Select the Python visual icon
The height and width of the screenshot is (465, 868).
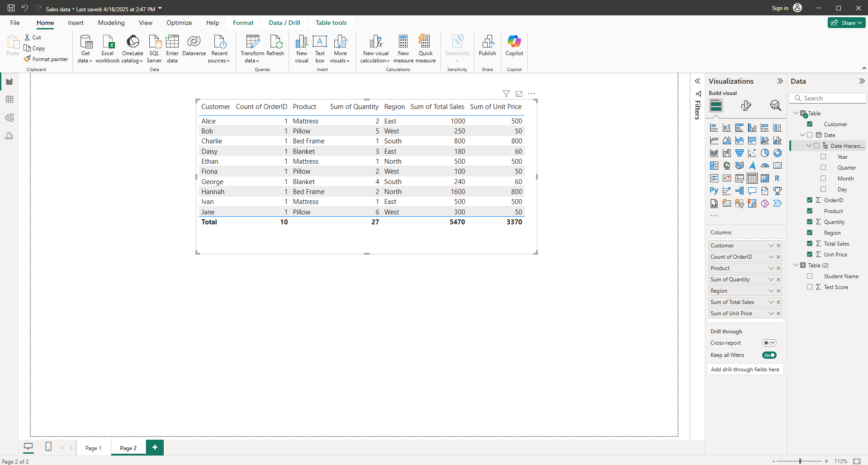[714, 191]
